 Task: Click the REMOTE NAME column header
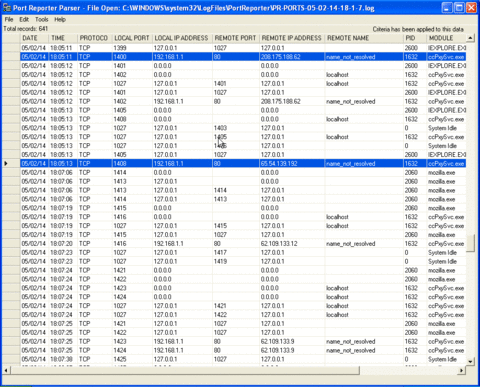[x=364, y=38]
